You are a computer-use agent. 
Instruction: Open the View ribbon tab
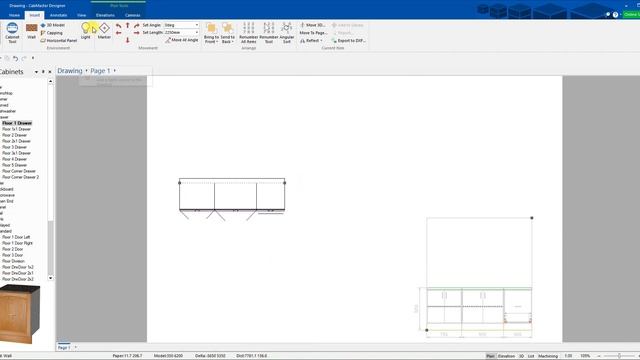tap(82, 15)
